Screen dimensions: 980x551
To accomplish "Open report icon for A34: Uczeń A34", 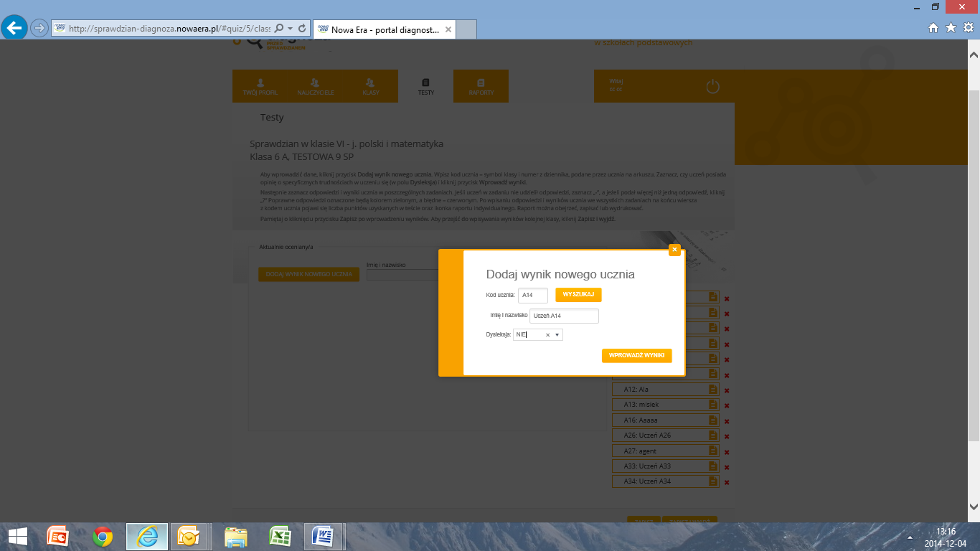I will (x=713, y=481).
